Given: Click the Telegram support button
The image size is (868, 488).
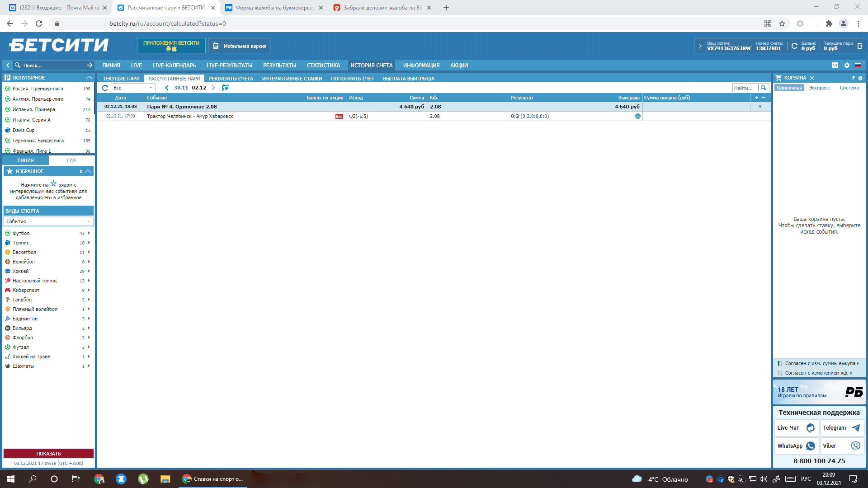Looking at the screenshot, I should click(841, 428).
